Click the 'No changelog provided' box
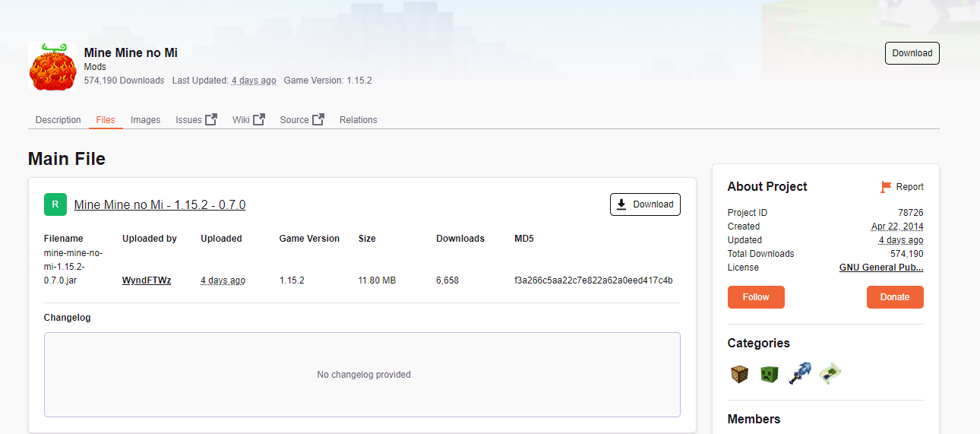The image size is (980, 434). click(362, 375)
